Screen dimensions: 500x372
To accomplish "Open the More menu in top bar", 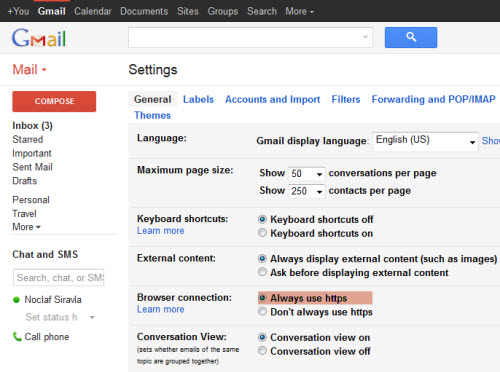I will point(299,11).
